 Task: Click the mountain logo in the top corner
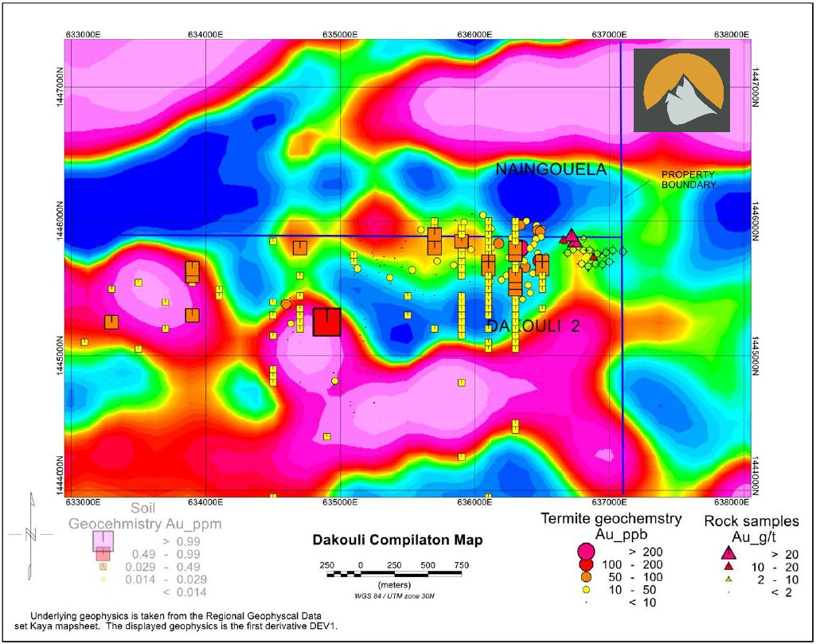coord(681,90)
